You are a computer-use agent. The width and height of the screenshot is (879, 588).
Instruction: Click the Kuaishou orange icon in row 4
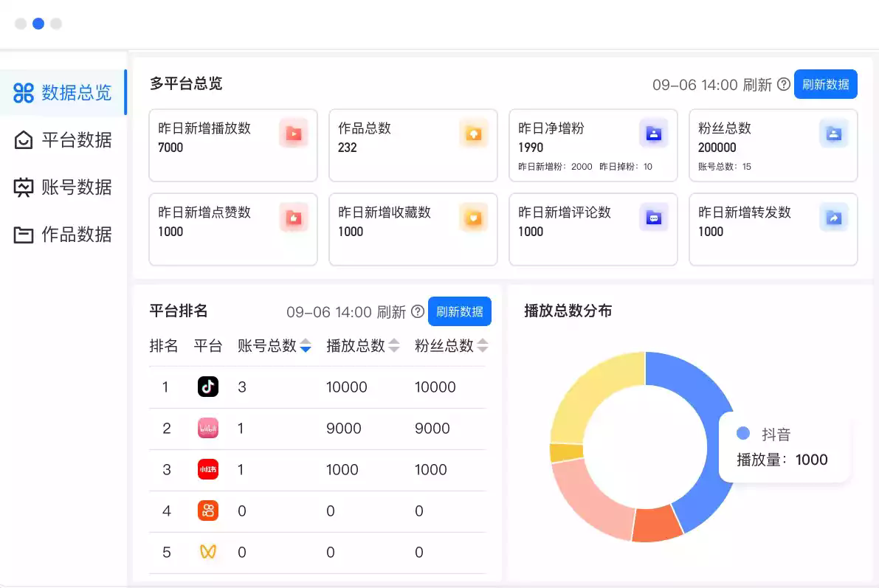point(208,511)
